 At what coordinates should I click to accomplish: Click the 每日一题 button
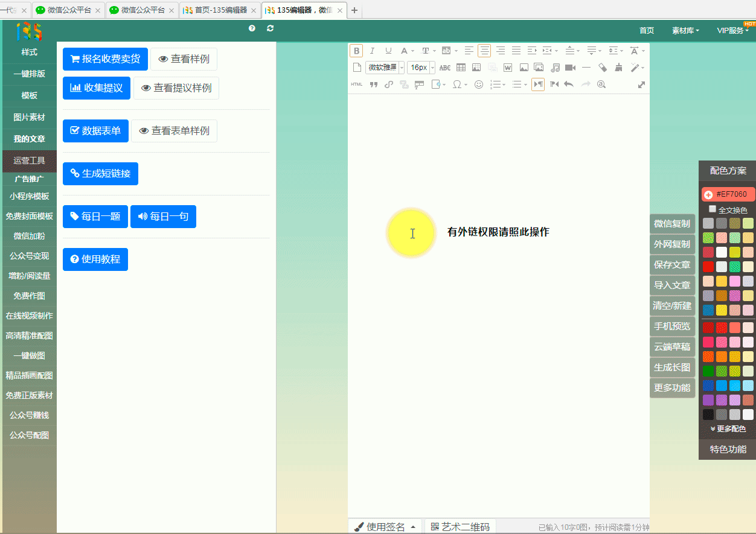(x=95, y=217)
